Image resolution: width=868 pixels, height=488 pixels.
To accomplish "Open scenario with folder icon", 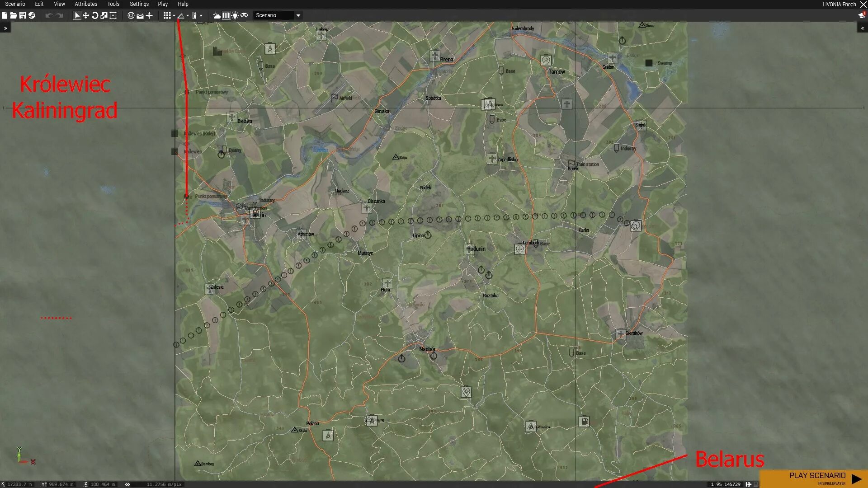I will (14, 15).
